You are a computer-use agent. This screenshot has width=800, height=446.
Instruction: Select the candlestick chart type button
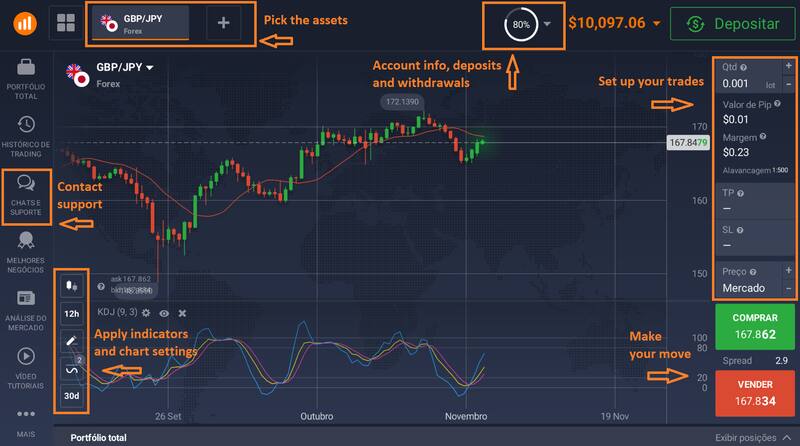(x=71, y=286)
